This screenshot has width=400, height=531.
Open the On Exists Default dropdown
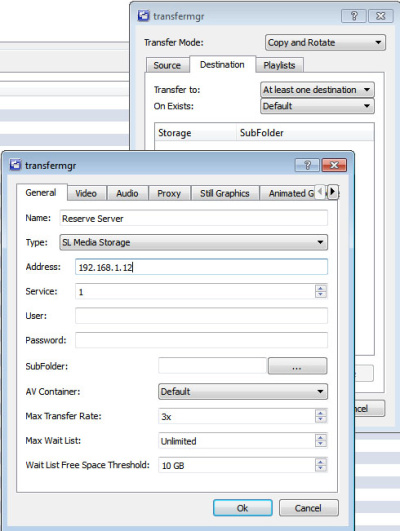[317, 106]
